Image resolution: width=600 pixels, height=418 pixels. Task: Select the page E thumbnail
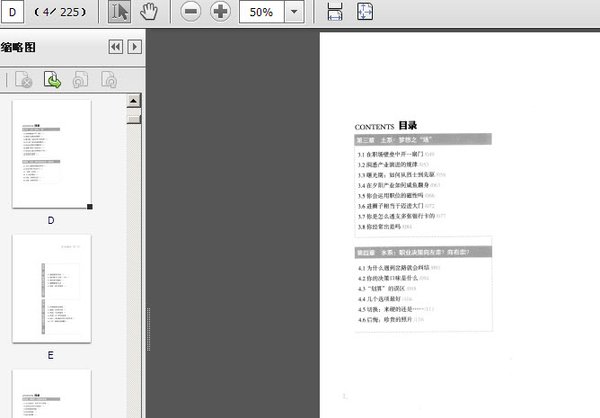[52, 289]
